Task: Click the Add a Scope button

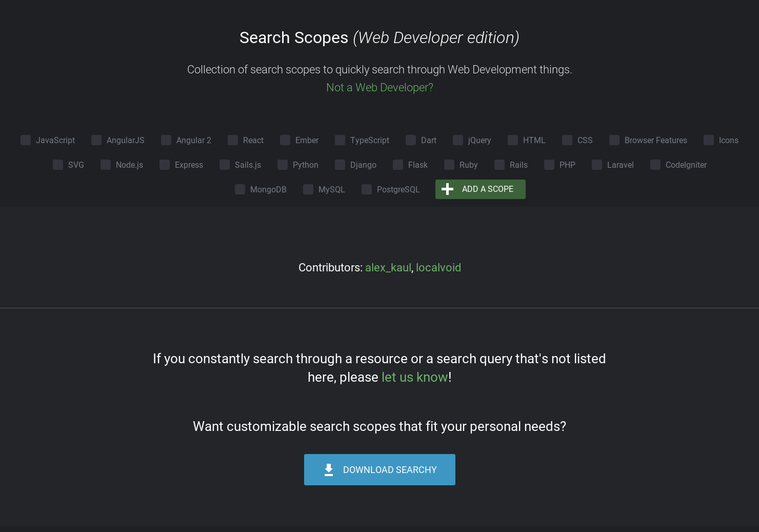Action: [481, 189]
